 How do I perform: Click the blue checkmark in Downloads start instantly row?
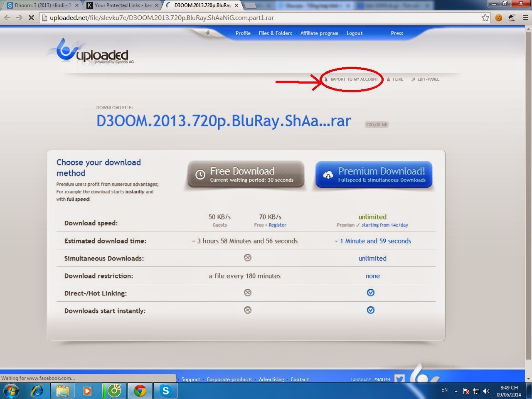(371, 310)
